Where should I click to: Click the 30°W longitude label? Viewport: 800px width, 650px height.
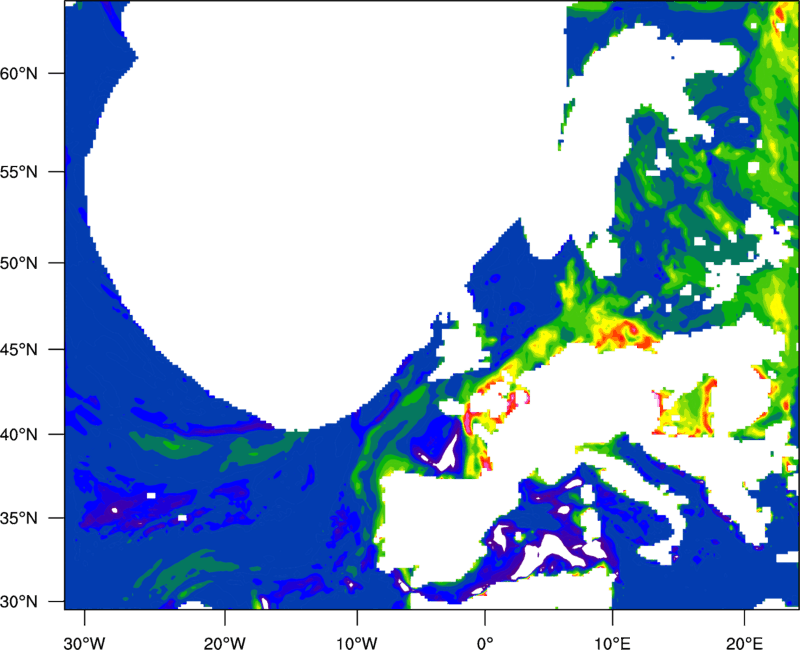85,642
